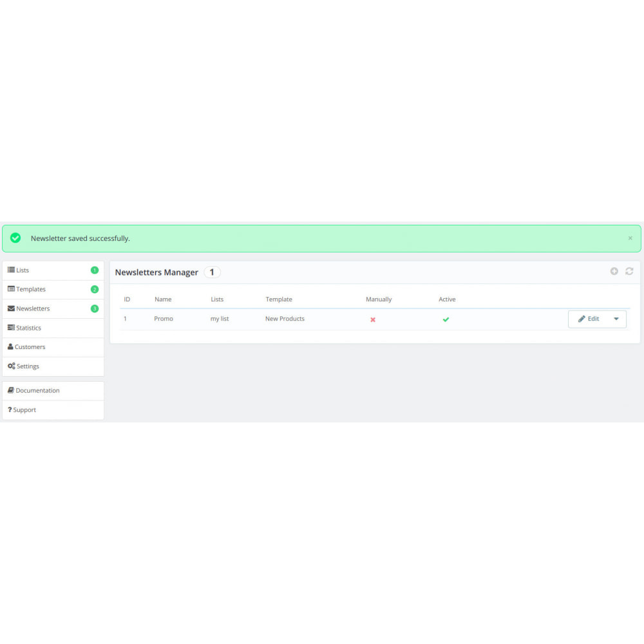The image size is (644, 644).
Task: Click the Support question mark link
Action: 24,410
